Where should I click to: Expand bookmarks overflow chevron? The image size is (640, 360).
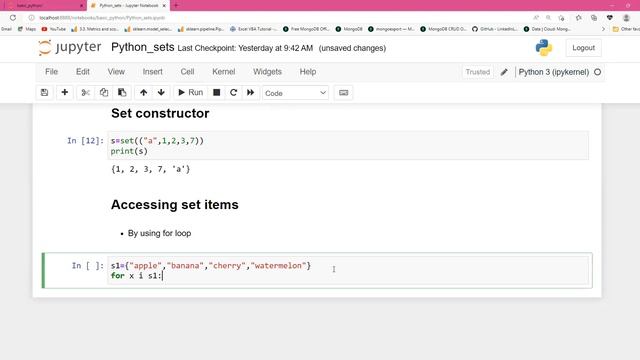(603, 29)
